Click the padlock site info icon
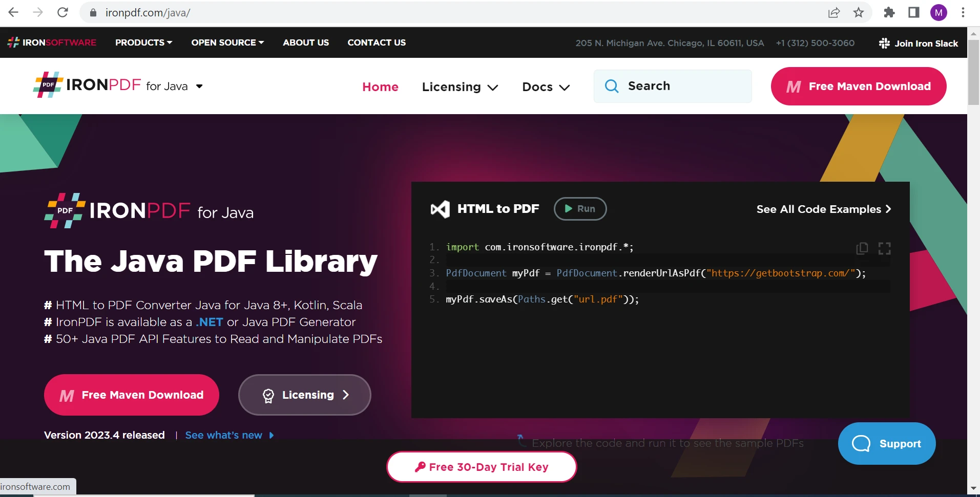980x497 pixels. click(x=93, y=13)
